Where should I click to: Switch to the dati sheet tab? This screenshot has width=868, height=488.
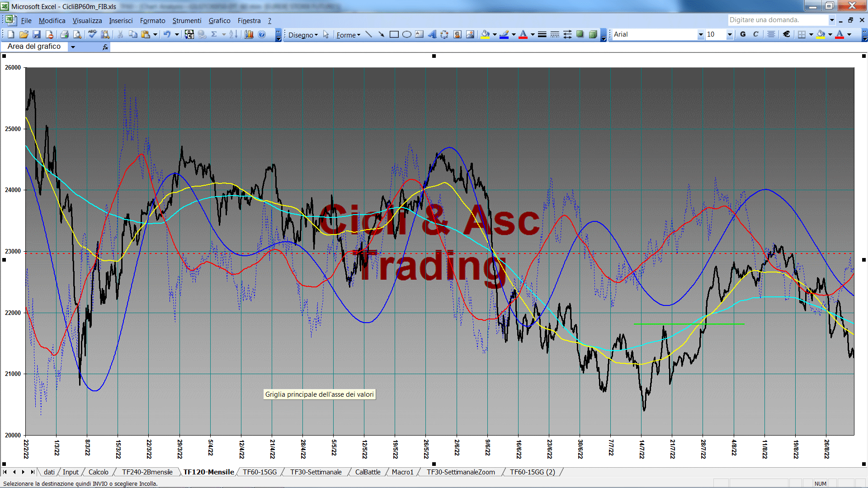(49, 472)
